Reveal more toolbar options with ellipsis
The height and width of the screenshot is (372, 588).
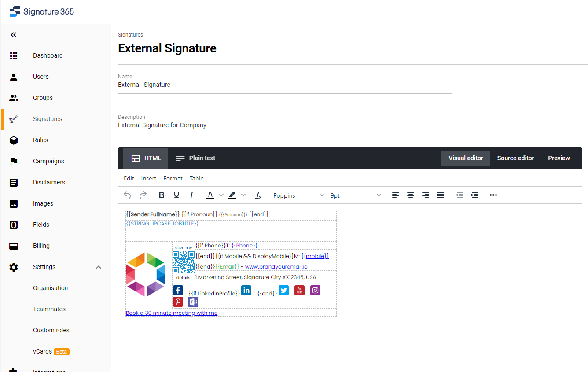pos(493,195)
